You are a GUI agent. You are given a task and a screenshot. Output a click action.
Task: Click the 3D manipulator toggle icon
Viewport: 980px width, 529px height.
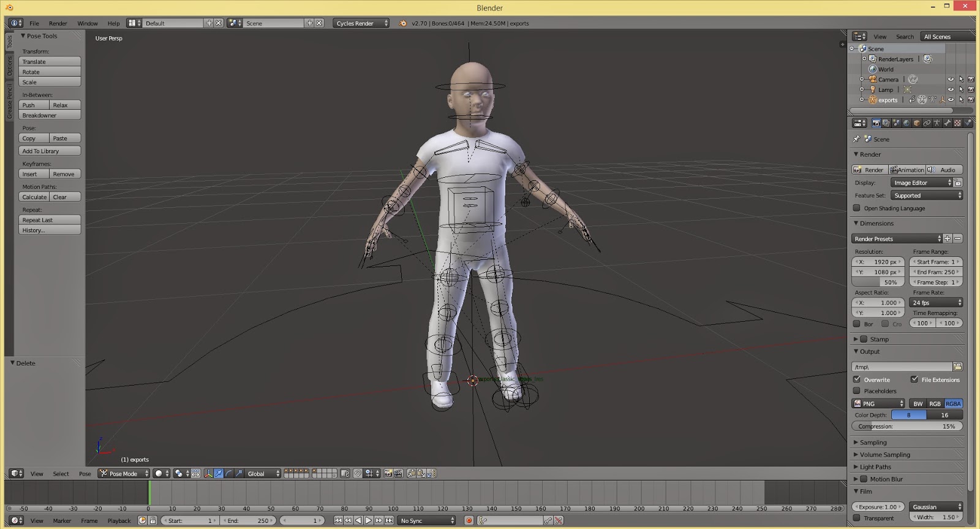[208, 473]
